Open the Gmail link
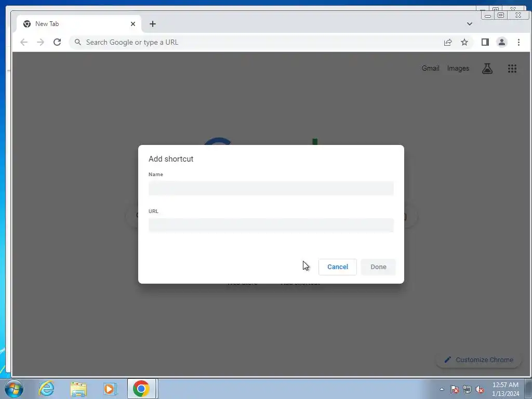 click(431, 68)
